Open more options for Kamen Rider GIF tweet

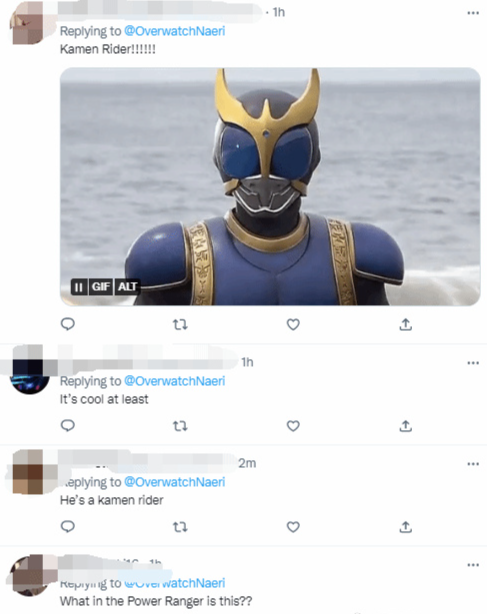tap(473, 13)
